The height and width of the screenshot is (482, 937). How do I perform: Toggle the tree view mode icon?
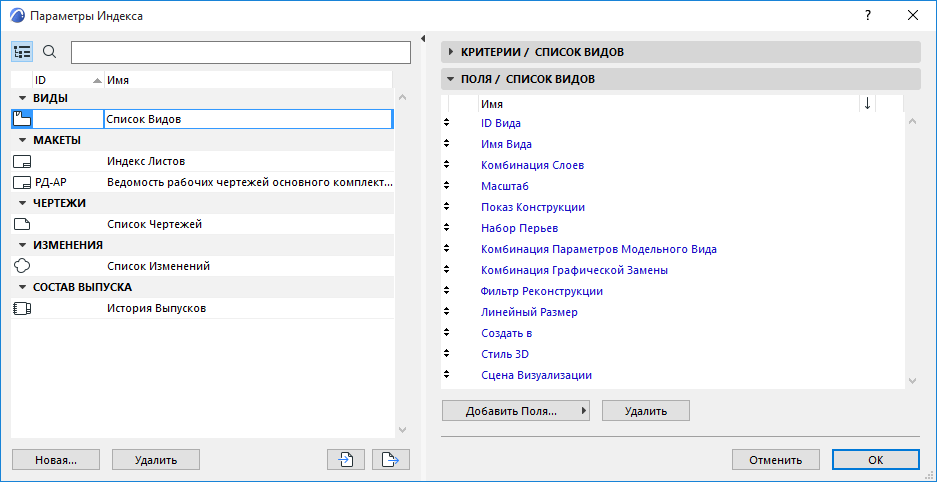pyautogui.click(x=22, y=52)
